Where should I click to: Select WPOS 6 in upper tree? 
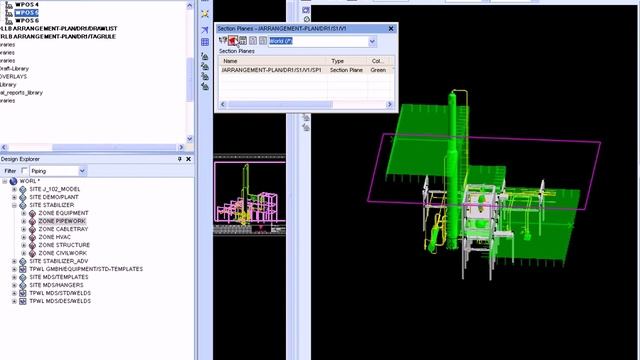pyautogui.click(x=27, y=20)
